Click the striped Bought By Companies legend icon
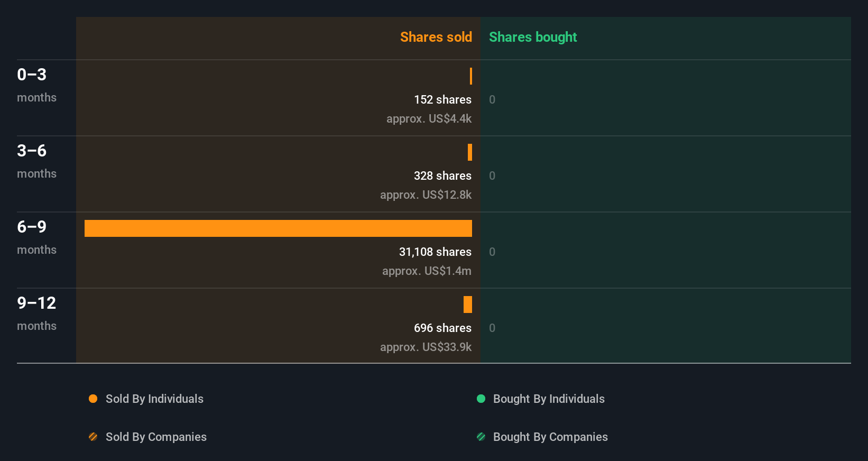Screen dimensions: 868x461 click(x=481, y=437)
